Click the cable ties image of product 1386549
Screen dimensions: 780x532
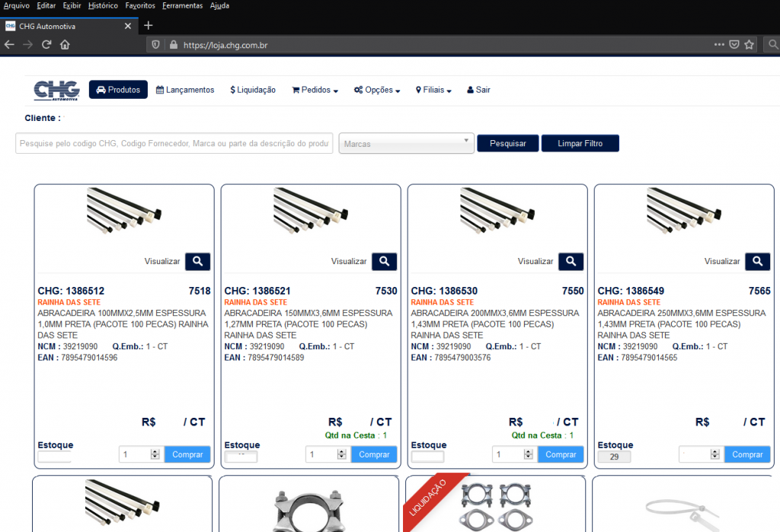tap(683, 210)
